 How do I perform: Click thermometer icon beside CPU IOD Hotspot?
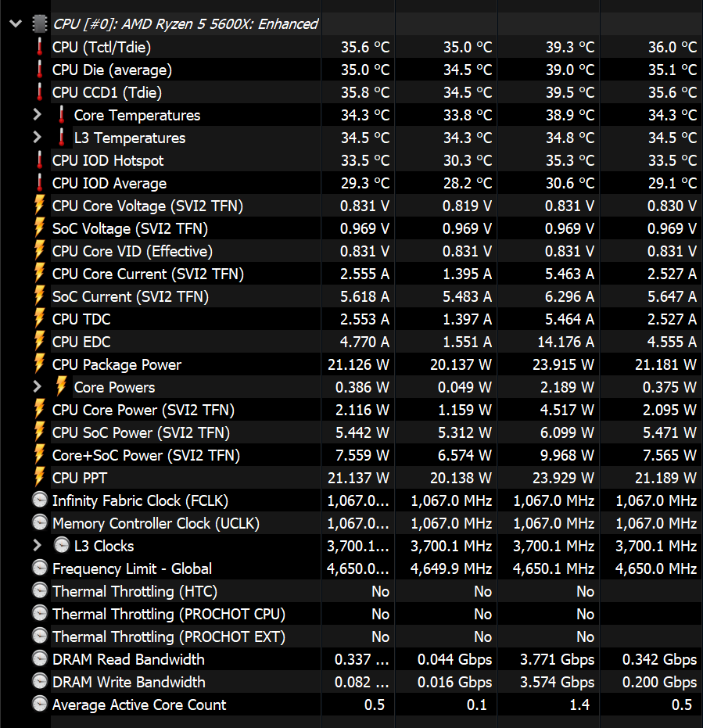[x=39, y=160]
